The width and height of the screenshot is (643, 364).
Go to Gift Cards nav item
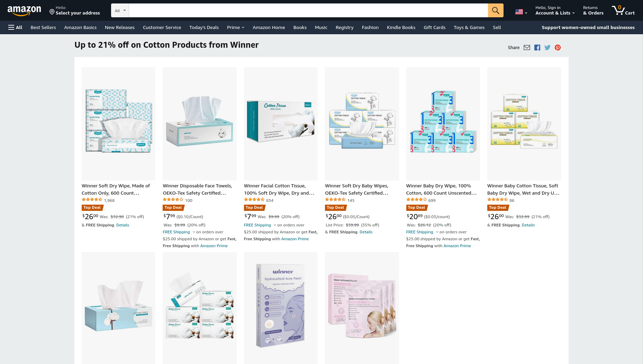coord(434,27)
